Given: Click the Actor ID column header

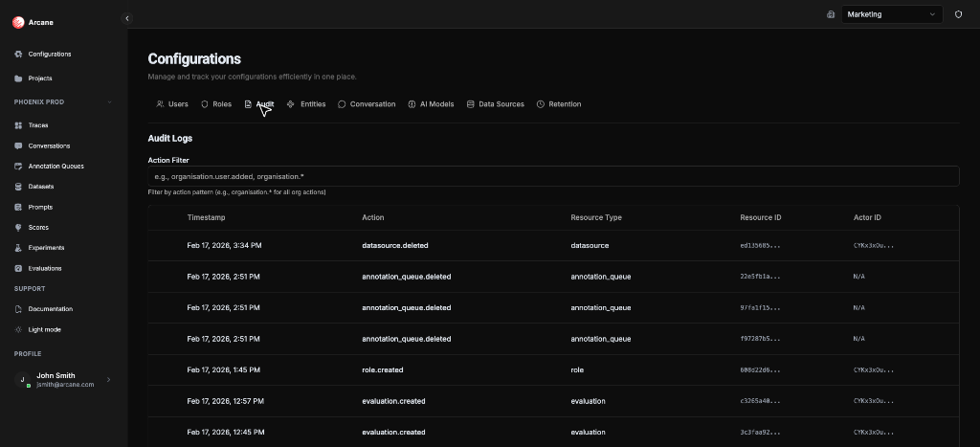Looking at the screenshot, I should pos(867,217).
